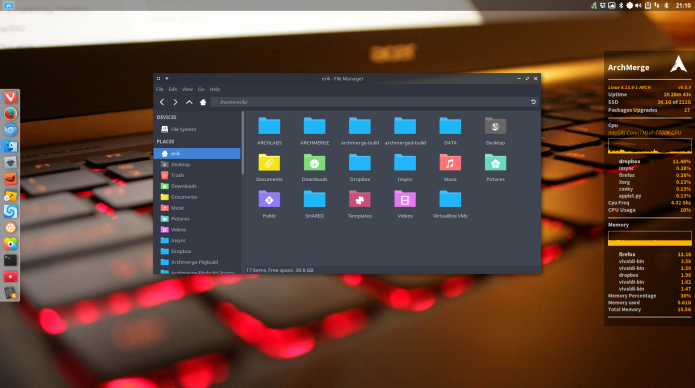Reload the current folder view

point(533,102)
